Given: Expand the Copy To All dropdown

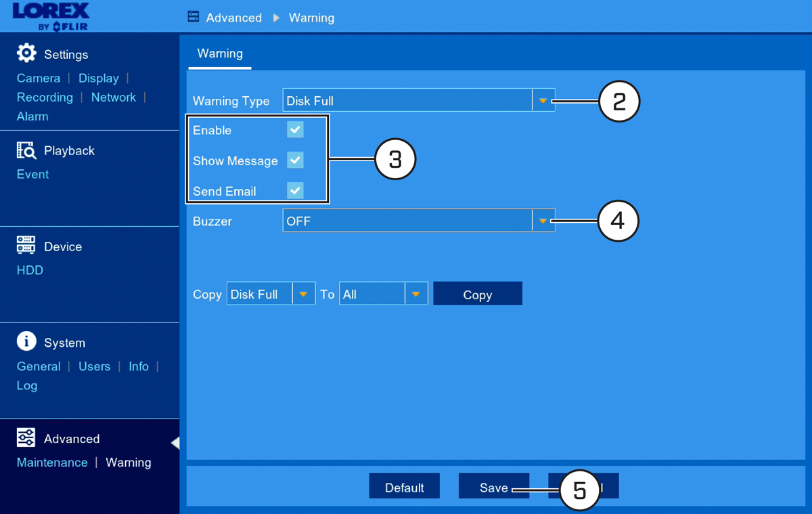Looking at the screenshot, I should click(384, 294).
